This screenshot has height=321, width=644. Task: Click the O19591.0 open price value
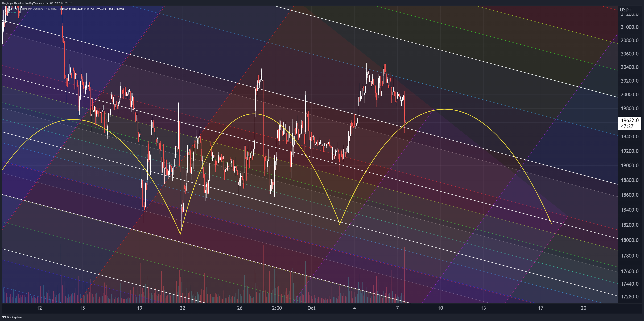pyautogui.click(x=65, y=9)
